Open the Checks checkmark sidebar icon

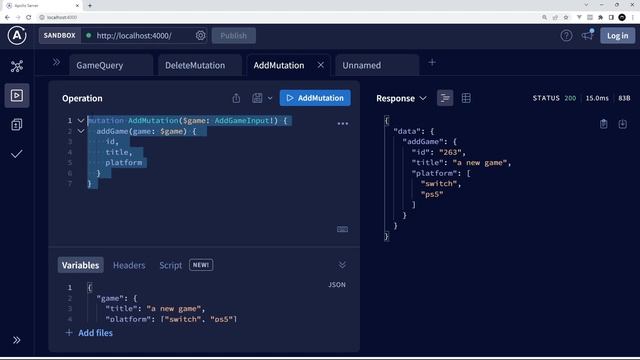[x=17, y=154]
